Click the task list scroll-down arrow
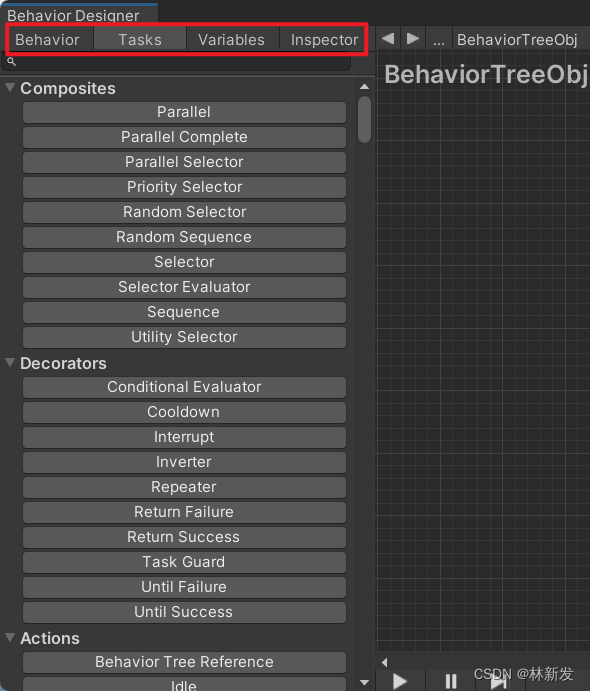This screenshot has height=691, width=590. (364, 683)
